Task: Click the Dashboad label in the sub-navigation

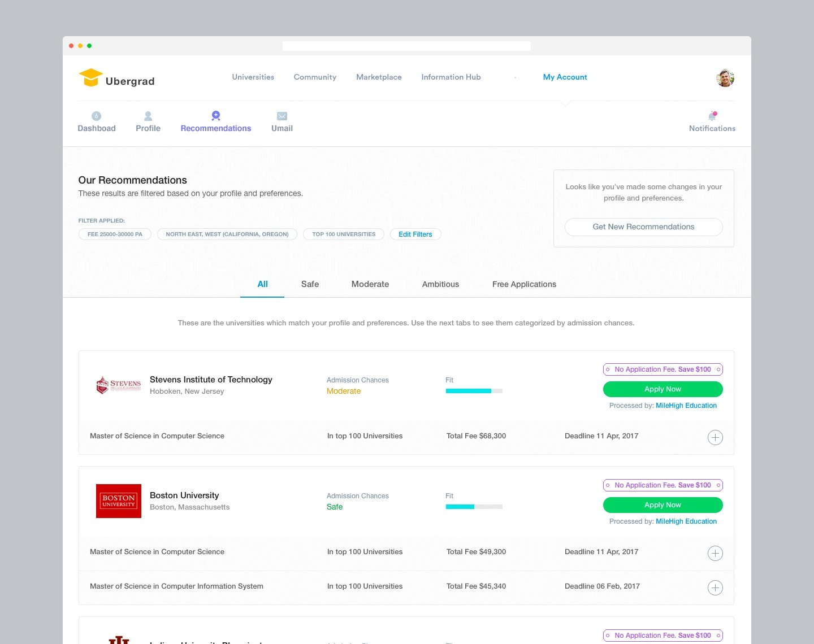Action: click(x=97, y=128)
